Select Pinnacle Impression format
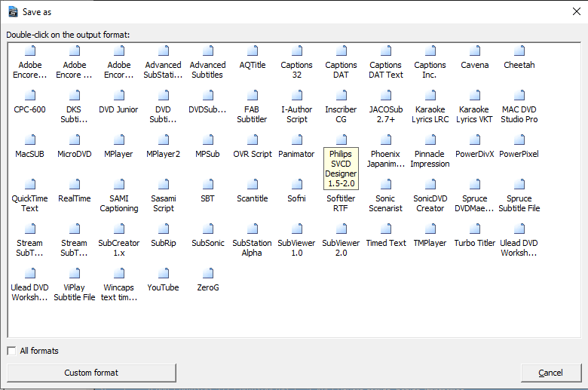The height and width of the screenshot is (390, 588). tap(430, 152)
